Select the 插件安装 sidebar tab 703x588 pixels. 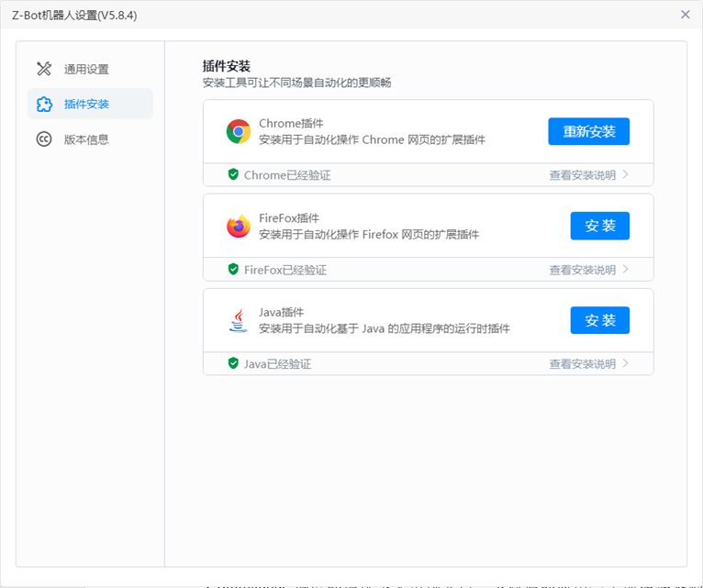tap(86, 105)
